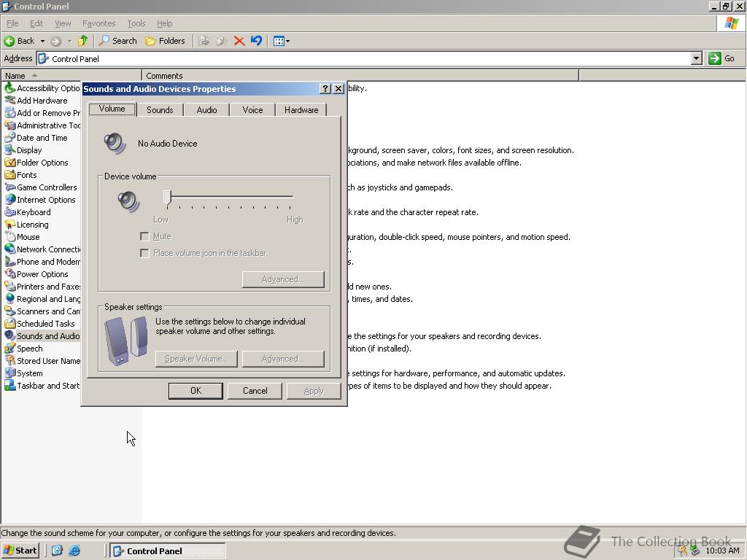The image size is (747, 560).
Task: Click the device volume slider thumb
Action: click(167, 198)
